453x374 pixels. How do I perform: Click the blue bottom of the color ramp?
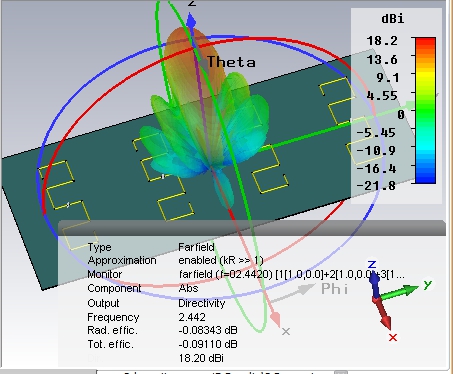tap(425, 177)
